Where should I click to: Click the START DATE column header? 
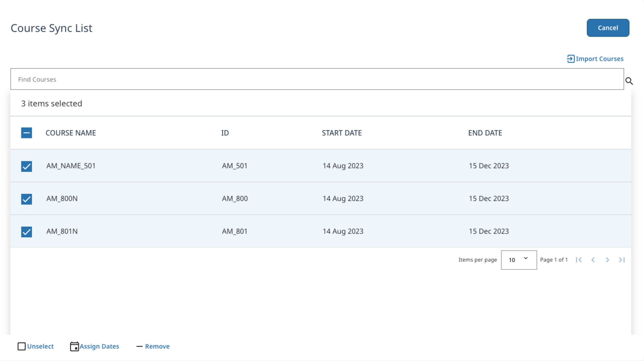342,133
